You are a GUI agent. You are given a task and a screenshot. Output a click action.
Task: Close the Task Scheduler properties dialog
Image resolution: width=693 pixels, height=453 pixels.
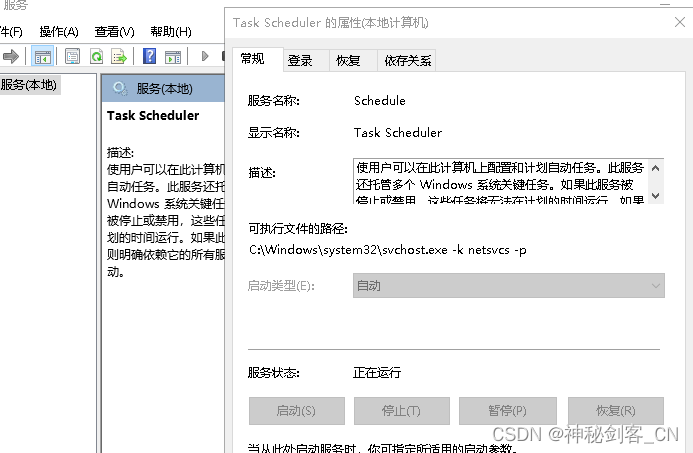(x=680, y=22)
